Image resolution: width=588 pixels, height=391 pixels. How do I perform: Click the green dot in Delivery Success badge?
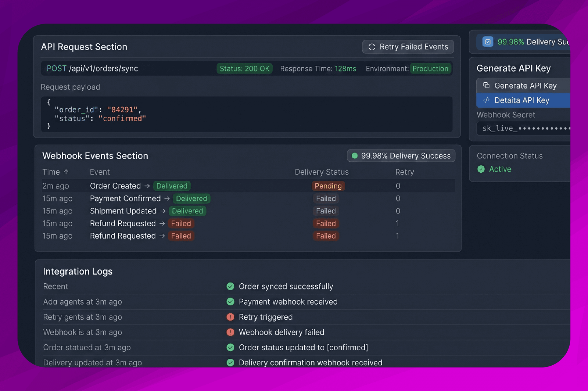click(355, 156)
